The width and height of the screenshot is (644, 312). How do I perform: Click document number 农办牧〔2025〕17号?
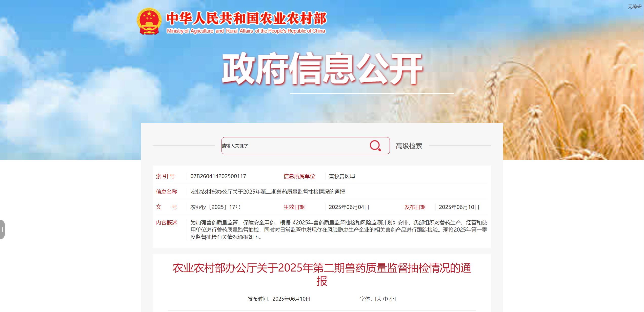[x=215, y=207]
